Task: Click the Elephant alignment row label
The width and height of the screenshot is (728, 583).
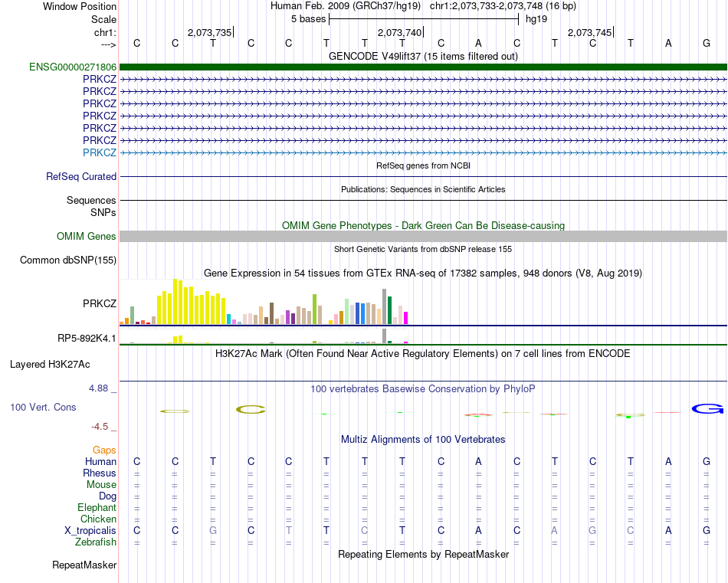Action: click(x=97, y=507)
